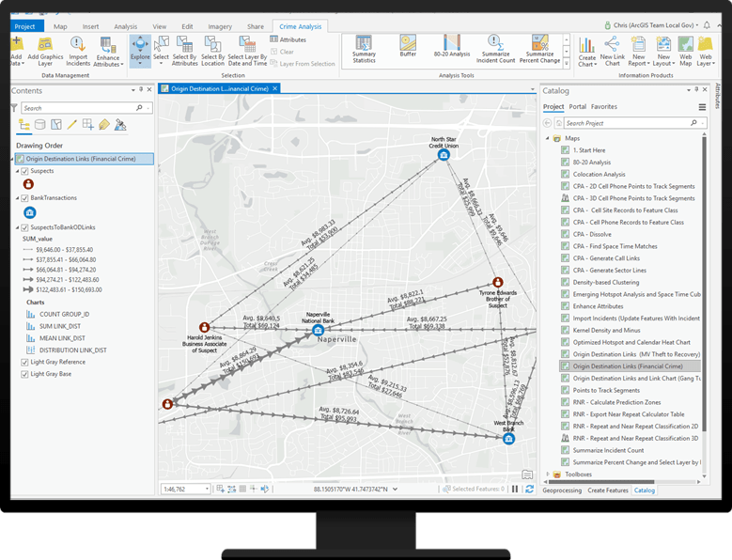Screen dimensions: 732x560
Task: Run the Summary Statistics tool
Action: coord(364,49)
